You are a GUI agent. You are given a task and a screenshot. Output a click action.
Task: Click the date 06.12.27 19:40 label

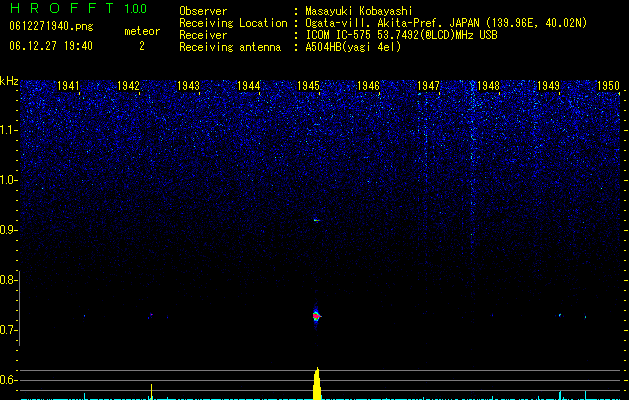coord(51,46)
